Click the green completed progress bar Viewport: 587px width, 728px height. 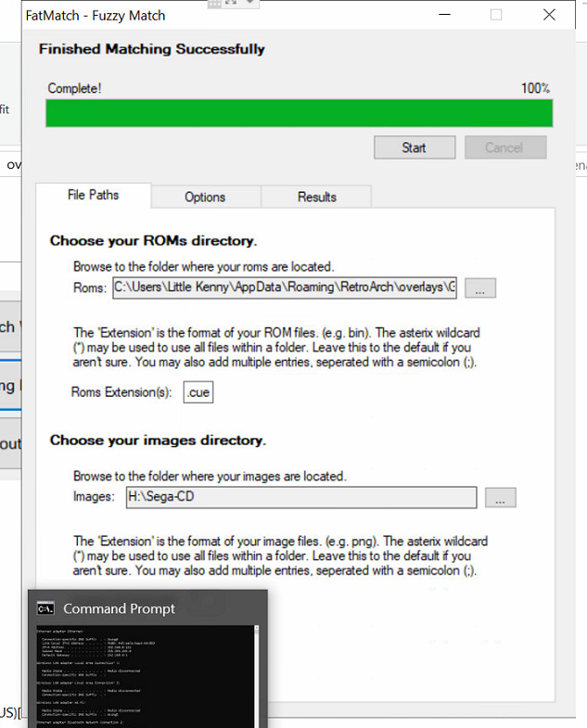[299, 113]
